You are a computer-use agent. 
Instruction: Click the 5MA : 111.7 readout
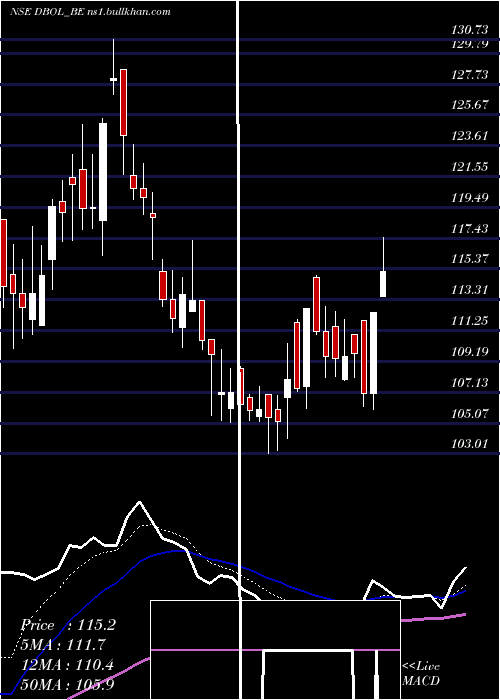point(63,645)
